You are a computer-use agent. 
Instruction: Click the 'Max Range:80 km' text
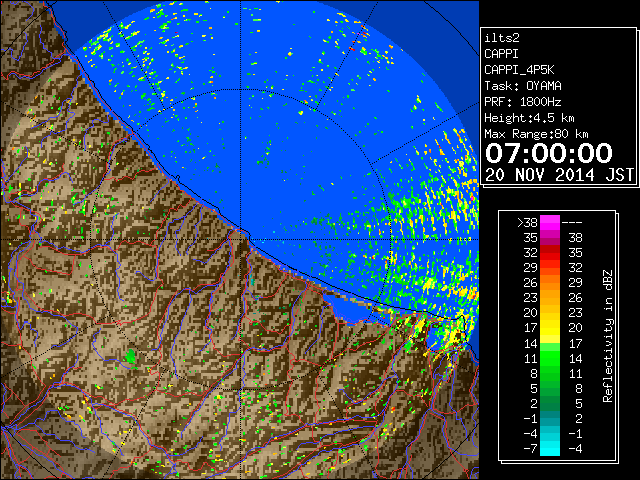point(536,134)
